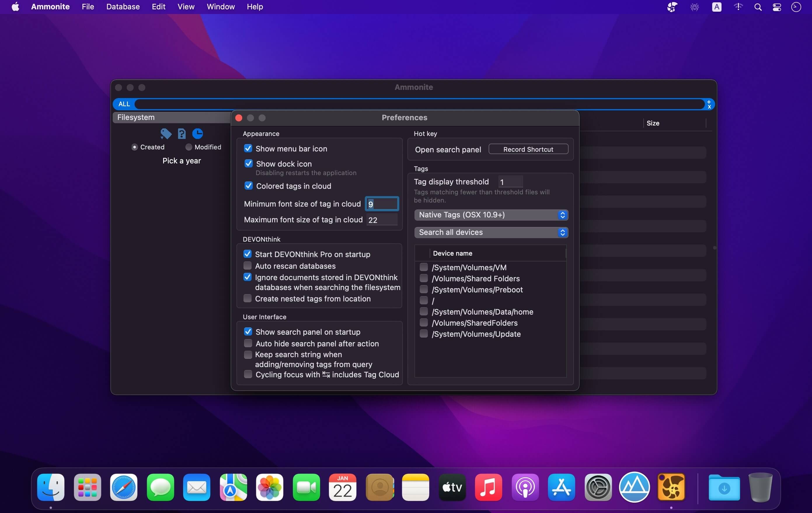This screenshot has height=513, width=812.
Task: Select the Modified radio button
Action: [189, 147]
